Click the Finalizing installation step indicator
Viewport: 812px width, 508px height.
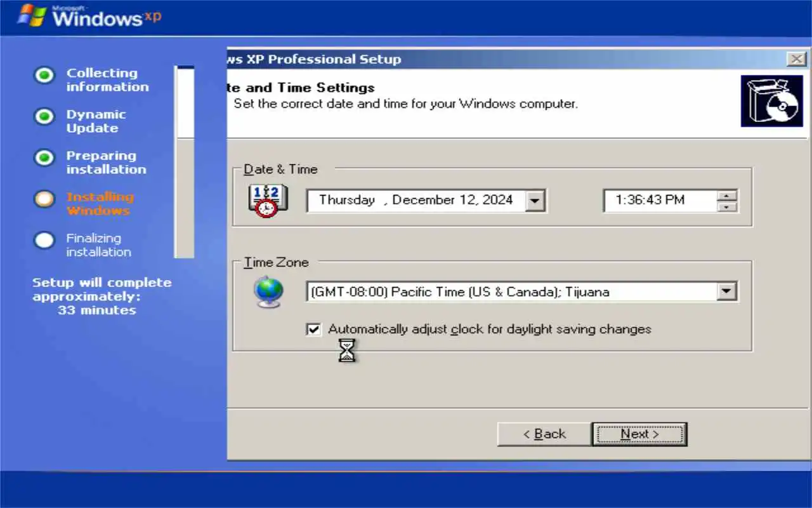(44, 240)
